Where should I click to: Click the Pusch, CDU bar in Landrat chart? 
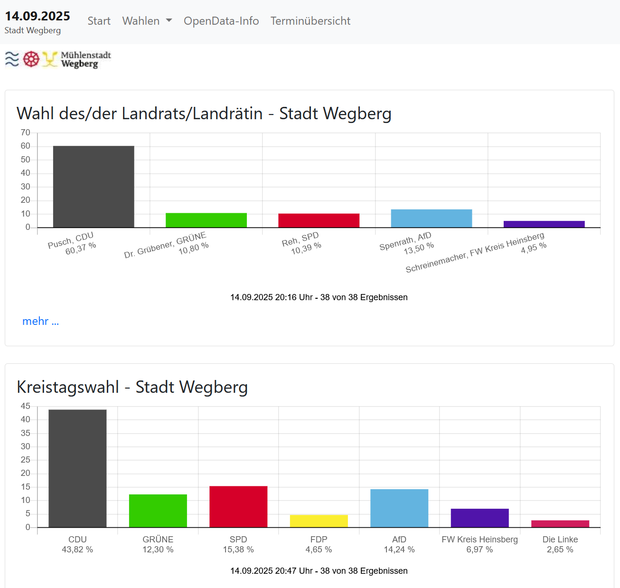coord(93,187)
